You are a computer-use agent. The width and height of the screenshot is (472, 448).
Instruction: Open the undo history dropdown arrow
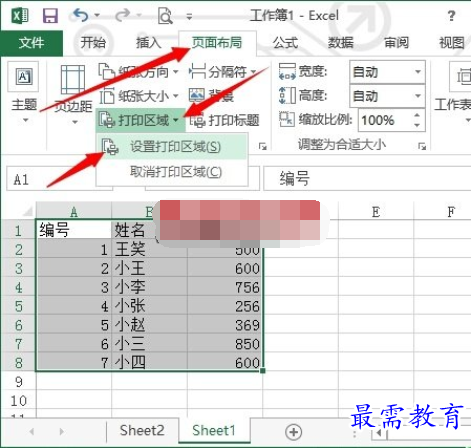(x=97, y=15)
